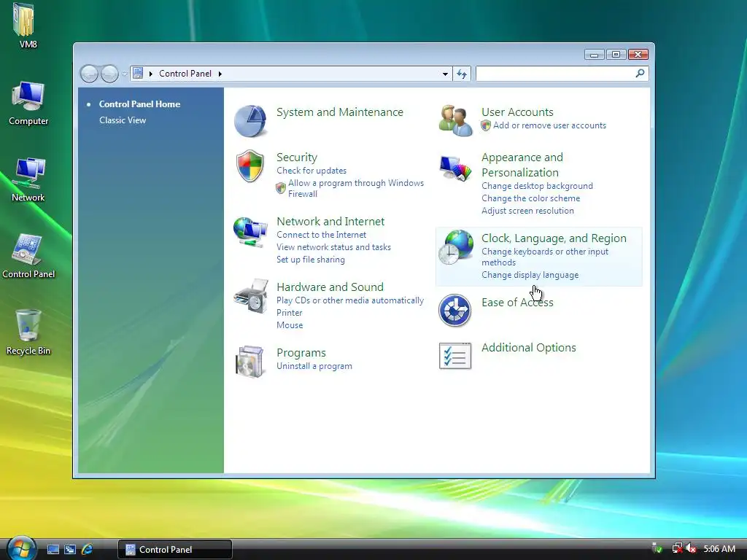Click the Additional Options checklist icon
Image resolution: width=747 pixels, height=560 pixels.
pyautogui.click(x=455, y=356)
